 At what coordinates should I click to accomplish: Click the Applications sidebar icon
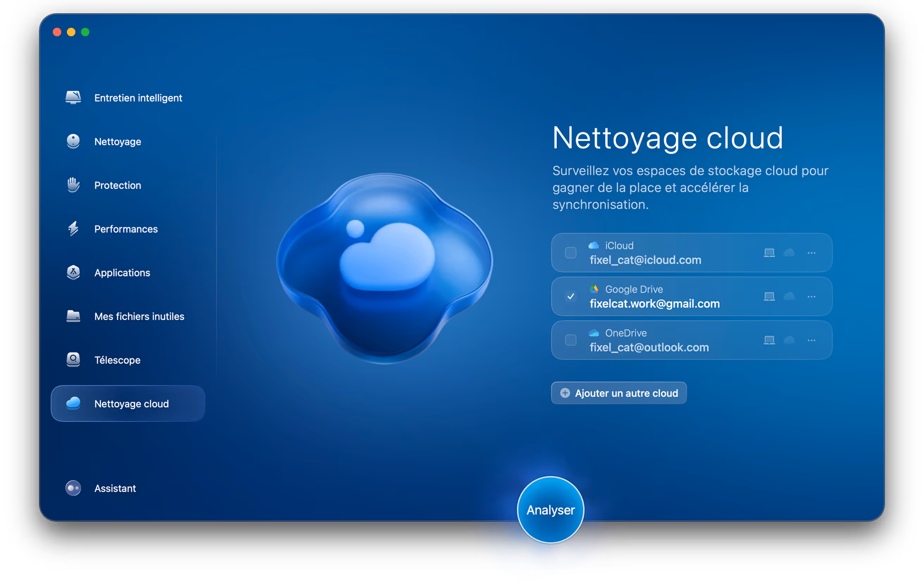[73, 273]
